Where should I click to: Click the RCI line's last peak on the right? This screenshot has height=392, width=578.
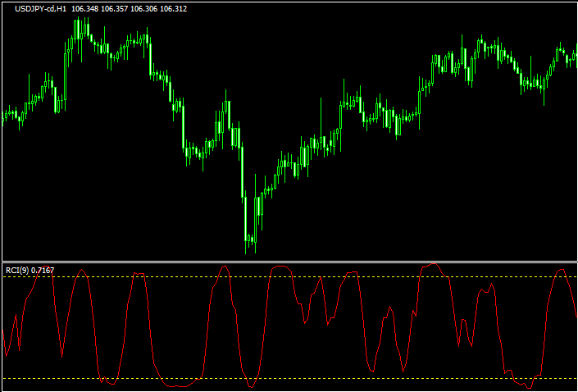coord(562,268)
